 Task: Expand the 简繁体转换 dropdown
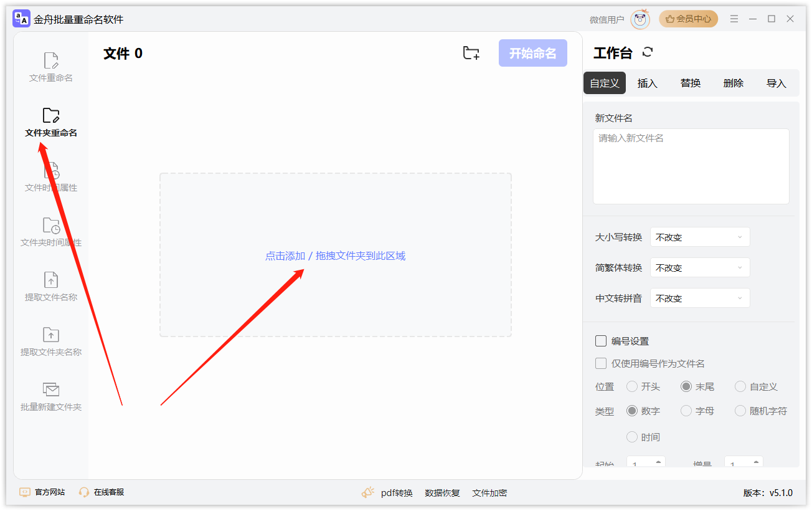click(700, 267)
